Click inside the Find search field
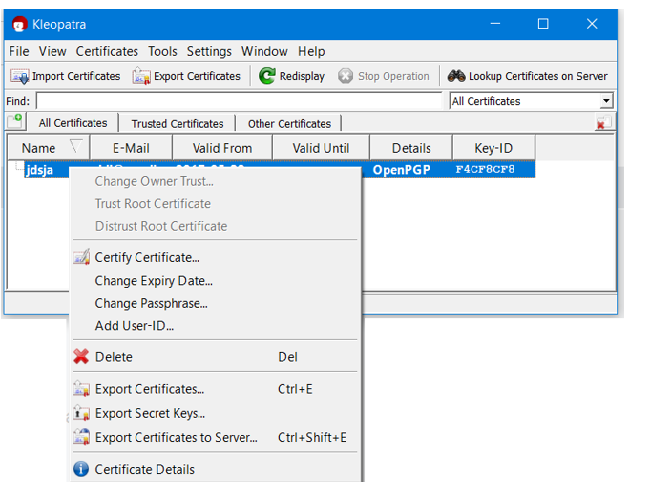This screenshot has width=651, height=482. click(238, 101)
